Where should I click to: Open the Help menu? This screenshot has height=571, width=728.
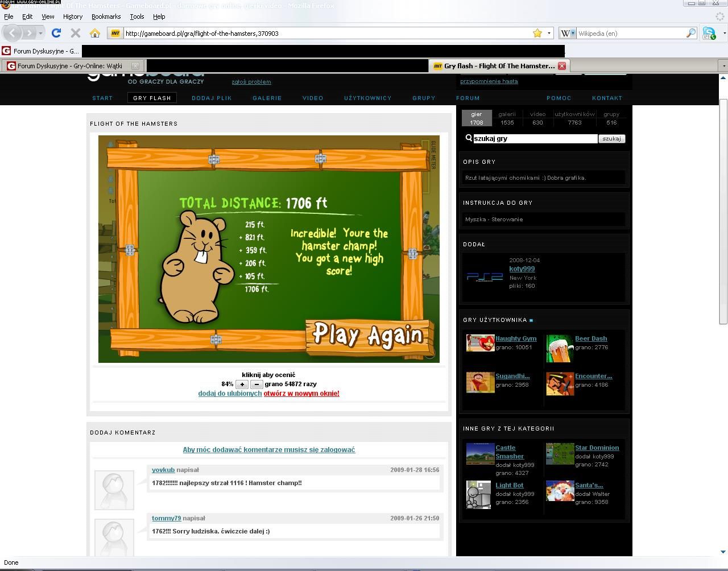pyautogui.click(x=159, y=16)
